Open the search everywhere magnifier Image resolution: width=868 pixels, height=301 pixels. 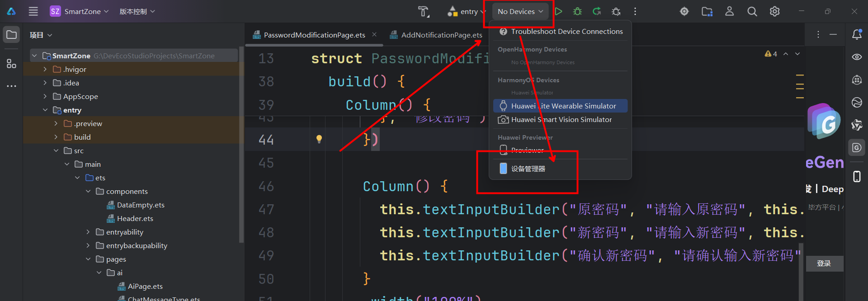pos(752,11)
